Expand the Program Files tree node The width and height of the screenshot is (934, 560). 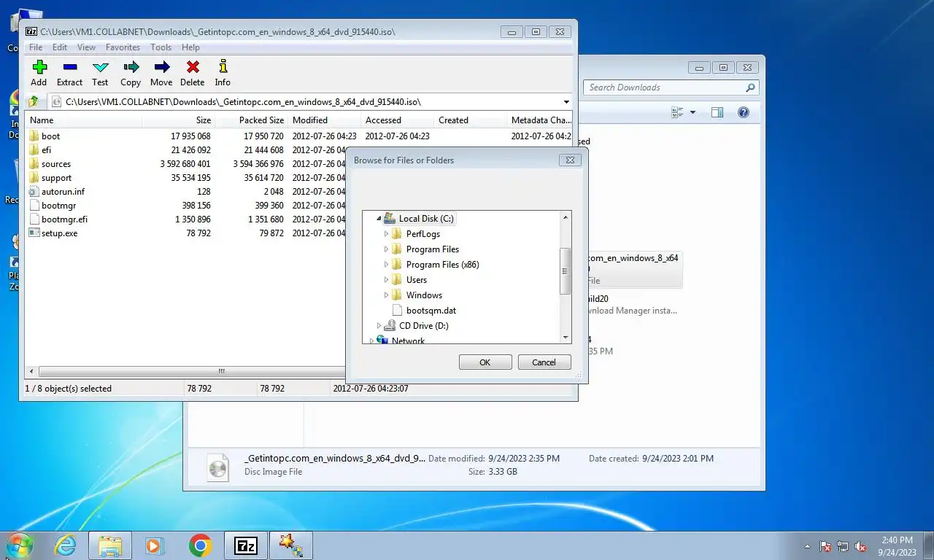(x=386, y=249)
